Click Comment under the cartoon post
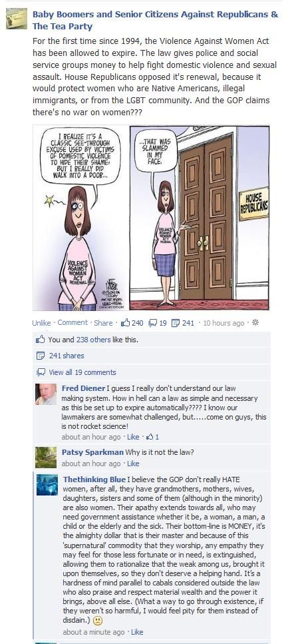 (x=73, y=323)
